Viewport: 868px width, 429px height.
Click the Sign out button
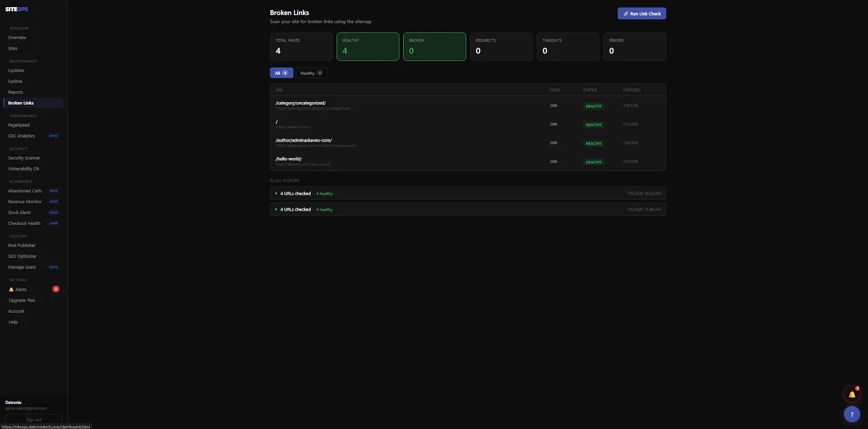pyautogui.click(x=34, y=420)
